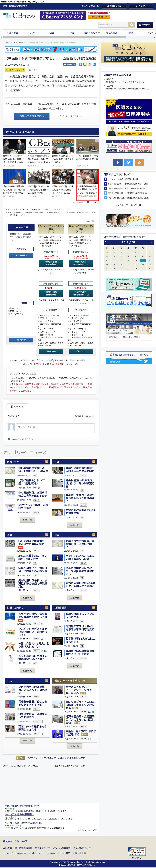
Task: Open the 古い順 sort dropdown in comments
Action: click(x=89, y=417)
